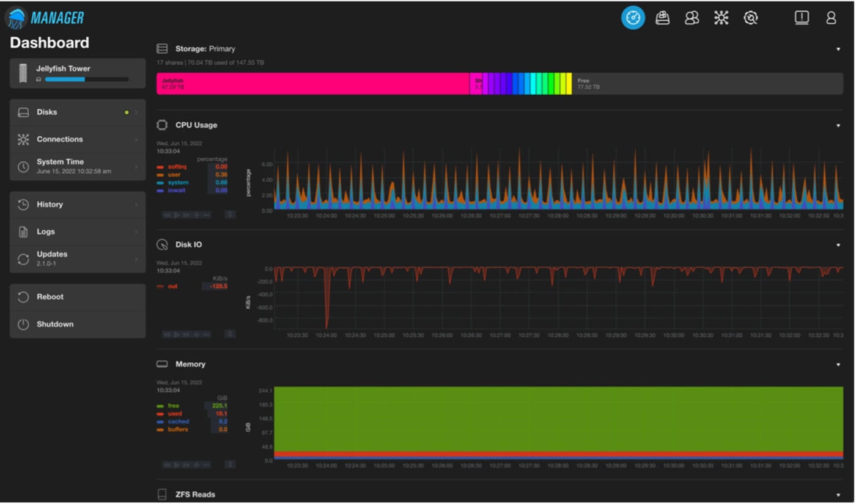Collapse the Storage: Primary section

click(838, 49)
